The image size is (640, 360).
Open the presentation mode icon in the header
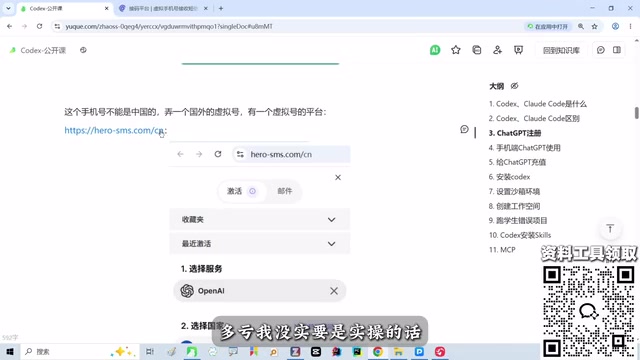(518, 50)
